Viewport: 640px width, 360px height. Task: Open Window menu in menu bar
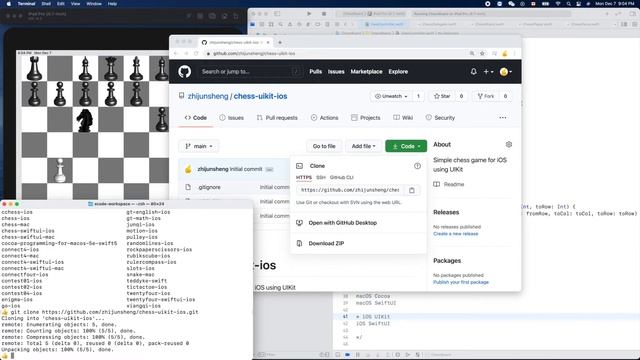pyautogui.click(x=94, y=4)
